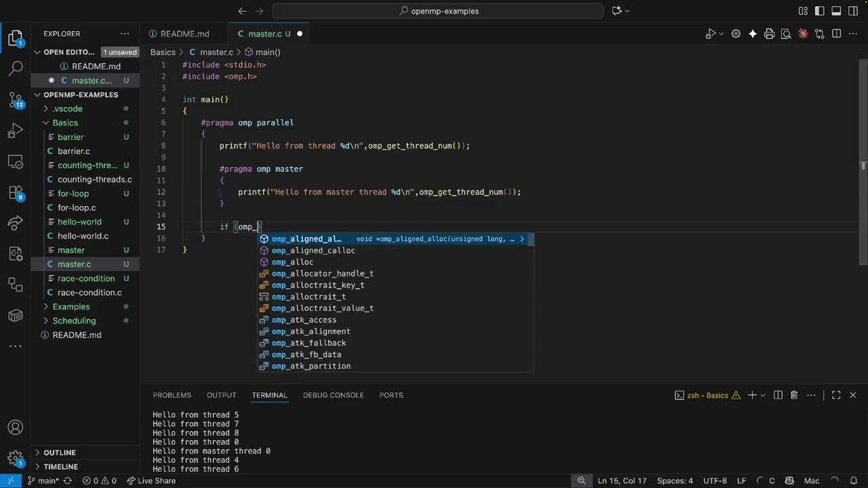Open editor More Actions ellipsis menu
Viewport: 868px width, 488px height.
click(x=854, y=34)
